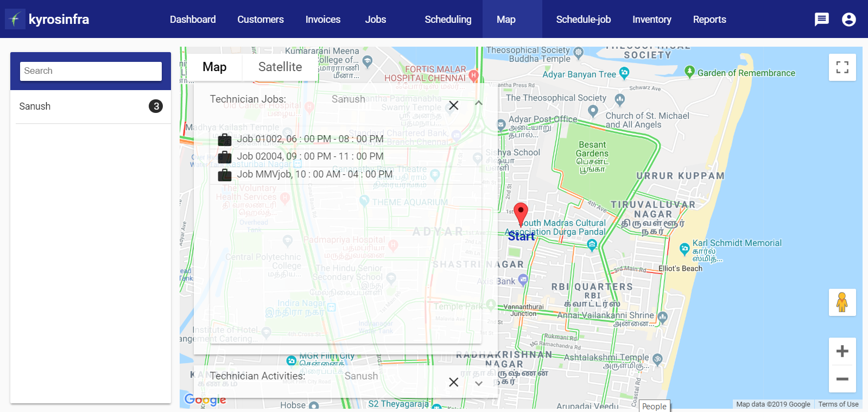Screen dimensions: 868x412
Task: Click Church of St. Michael pin
Action: coord(593,111)
